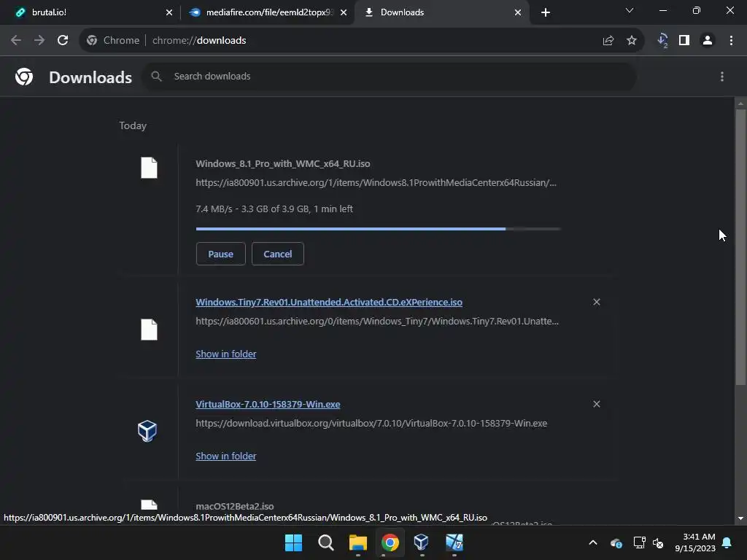
Task: Show VirtualBox installer in folder
Action: pos(226,456)
